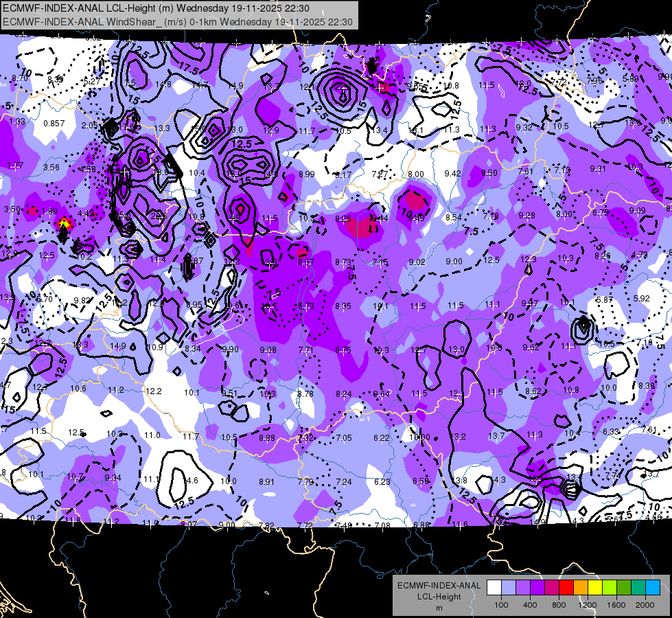Click the legend tick label "400"
Screen dimensions: 672x618
tap(530, 605)
